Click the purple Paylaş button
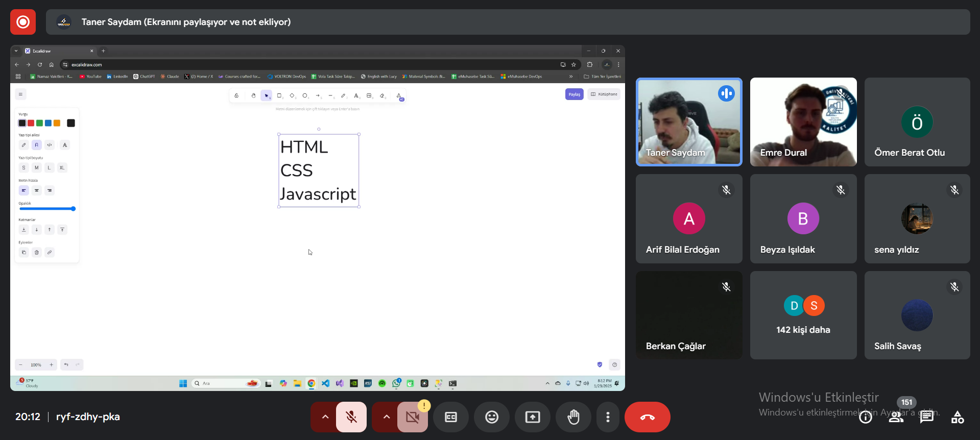 point(574,94)
